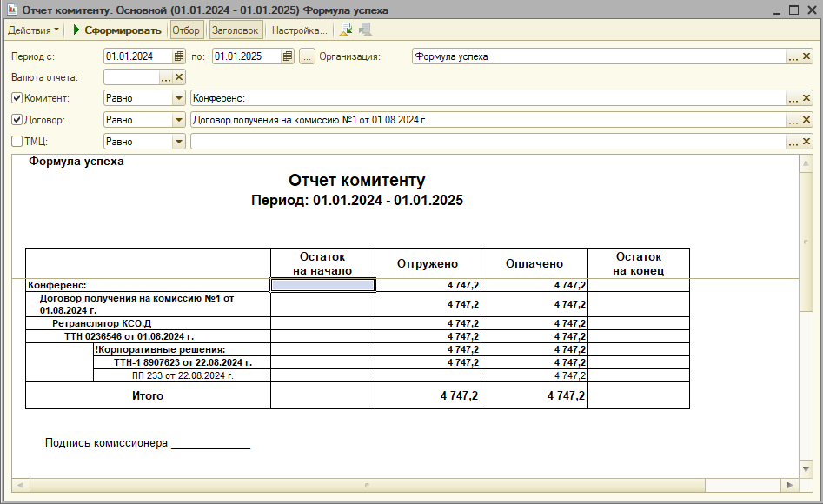The width and height of the screenshot is (823, 504).
Task: Clear the Организация field with X
Action: coord(806,56)
